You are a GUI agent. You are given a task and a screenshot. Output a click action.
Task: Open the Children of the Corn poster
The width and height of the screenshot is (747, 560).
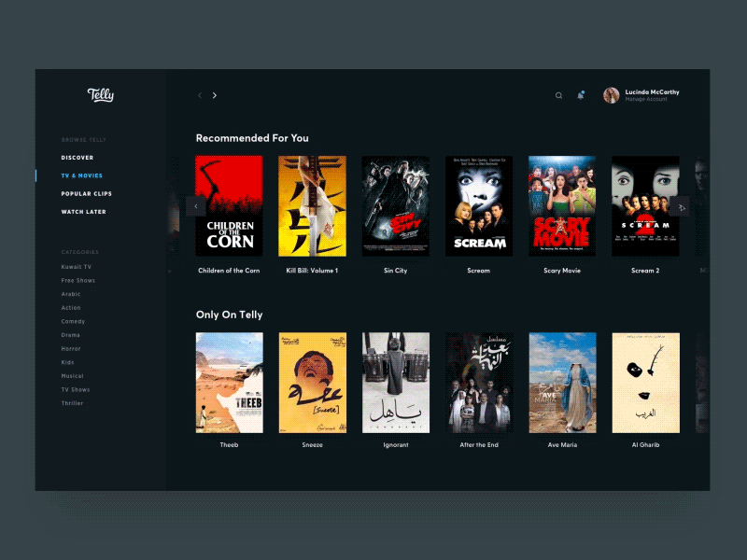tap(230, 205)
